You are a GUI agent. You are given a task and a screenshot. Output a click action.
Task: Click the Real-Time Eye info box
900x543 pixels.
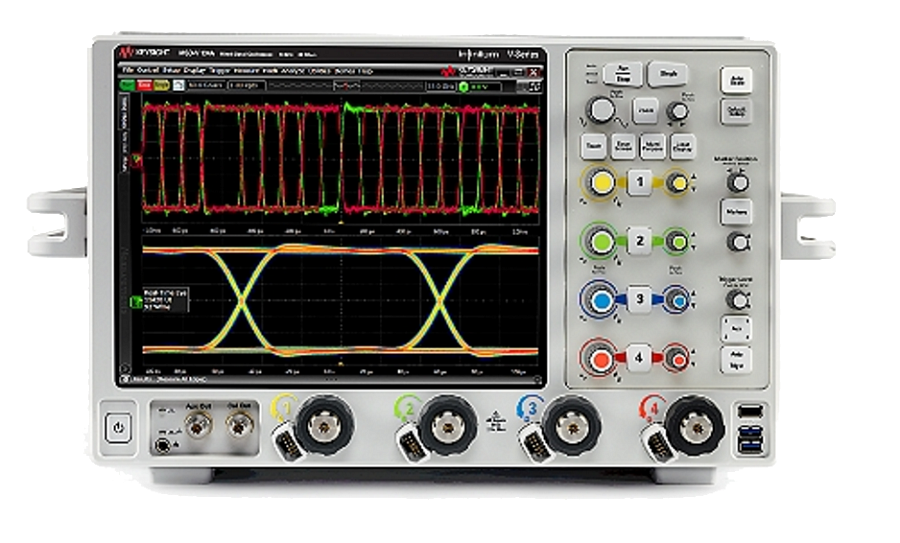click(x=165, y=300)
